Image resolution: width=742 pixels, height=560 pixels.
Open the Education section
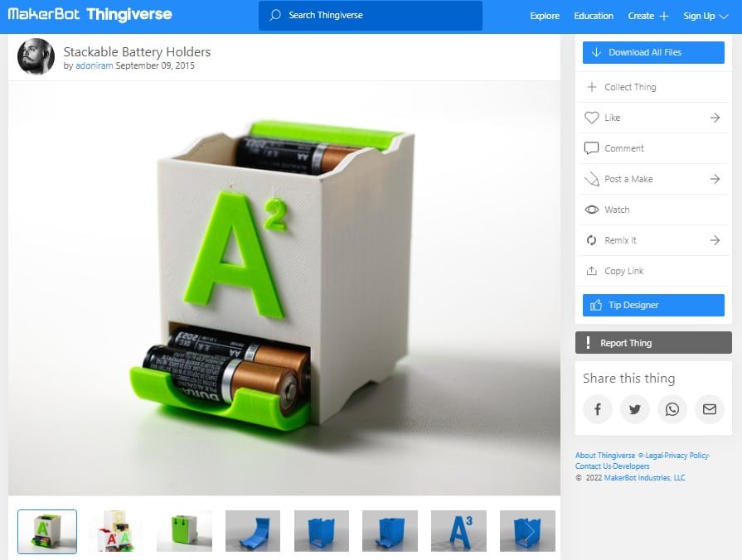click(x=594, y=15)
